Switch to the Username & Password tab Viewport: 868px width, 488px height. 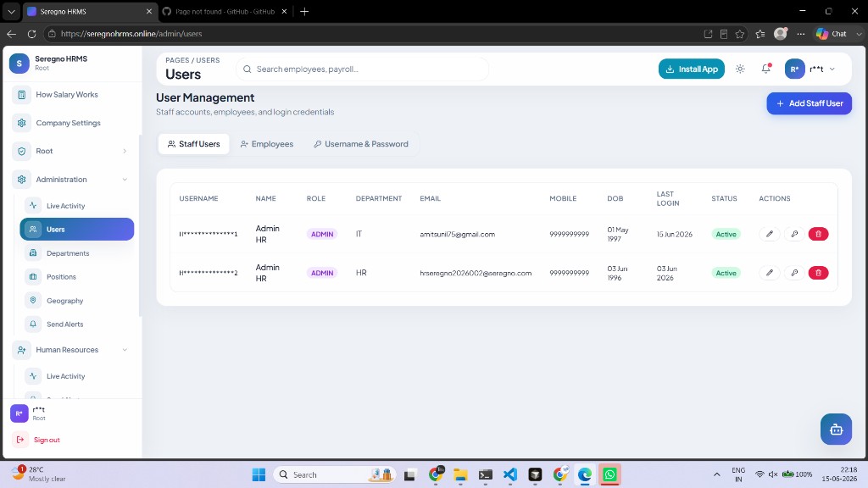click(361, 144)
